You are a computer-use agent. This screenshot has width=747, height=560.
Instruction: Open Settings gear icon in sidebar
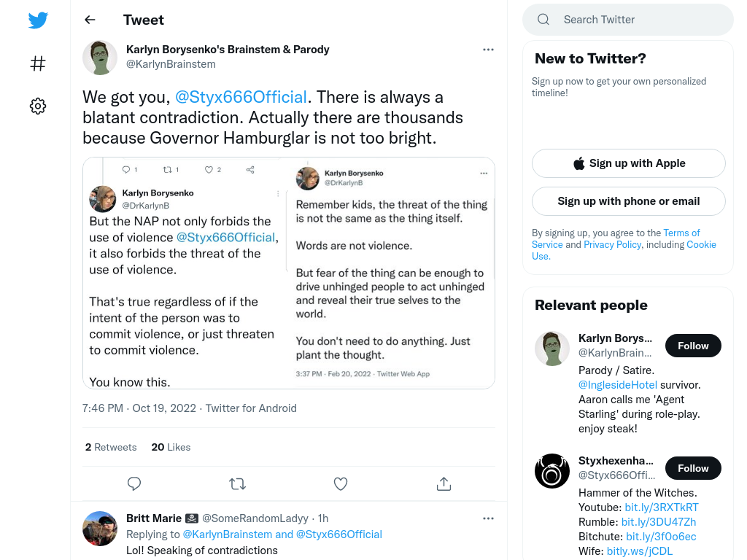(x=38, y=106)
